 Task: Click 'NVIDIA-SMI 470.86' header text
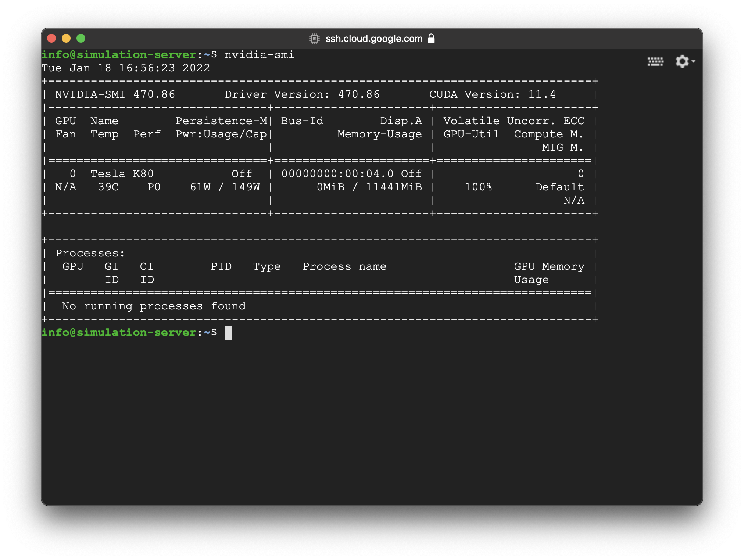(115, 94)
